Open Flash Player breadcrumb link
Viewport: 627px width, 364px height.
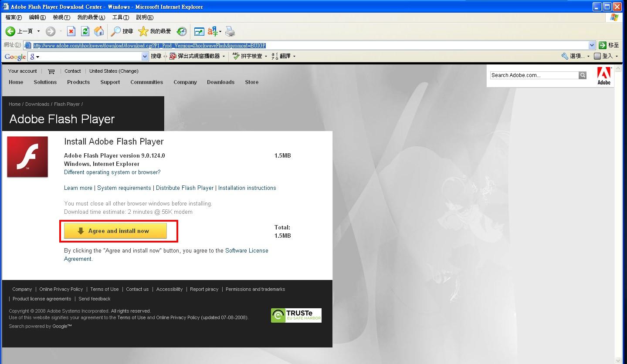pos(67,104)
